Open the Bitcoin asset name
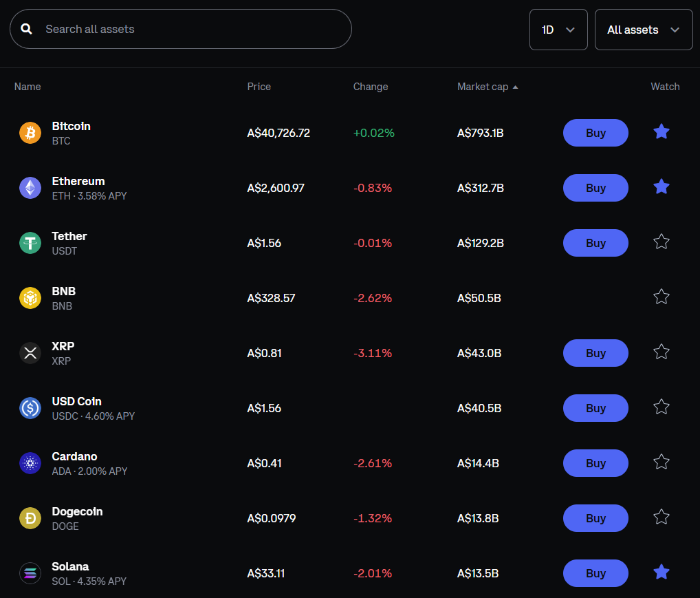Screen dimensions: 700x598 click(72, 127)
